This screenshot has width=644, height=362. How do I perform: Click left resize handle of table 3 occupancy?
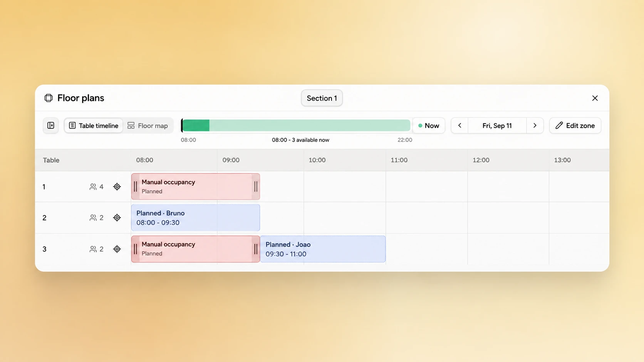135,249
